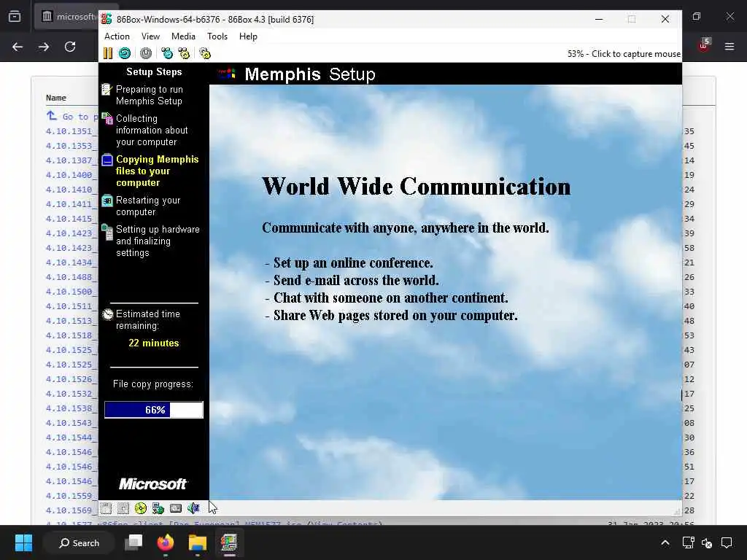The image size is (747, 560).
Task: Click highlighted 'Copying Memphis files to your computer' step
Action: [158, 171]
